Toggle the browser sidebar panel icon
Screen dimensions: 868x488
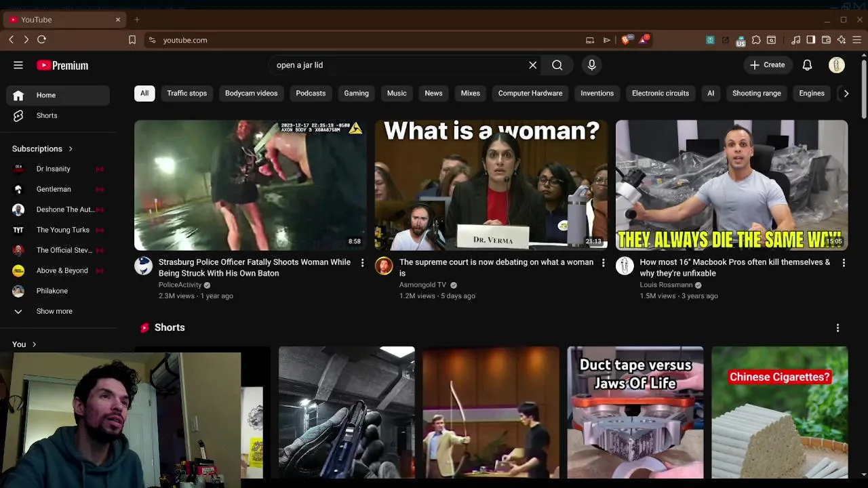811,40
